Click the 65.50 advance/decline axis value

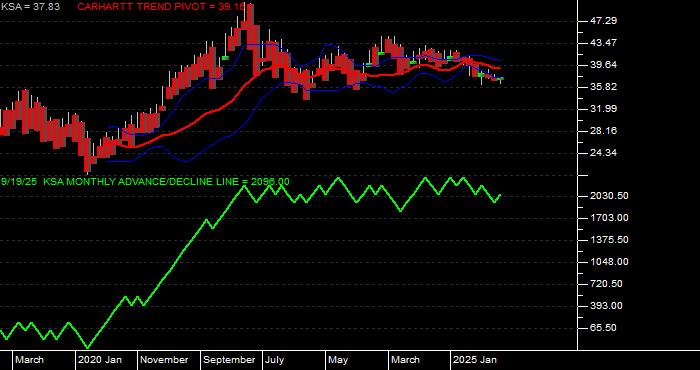point(604,328)
